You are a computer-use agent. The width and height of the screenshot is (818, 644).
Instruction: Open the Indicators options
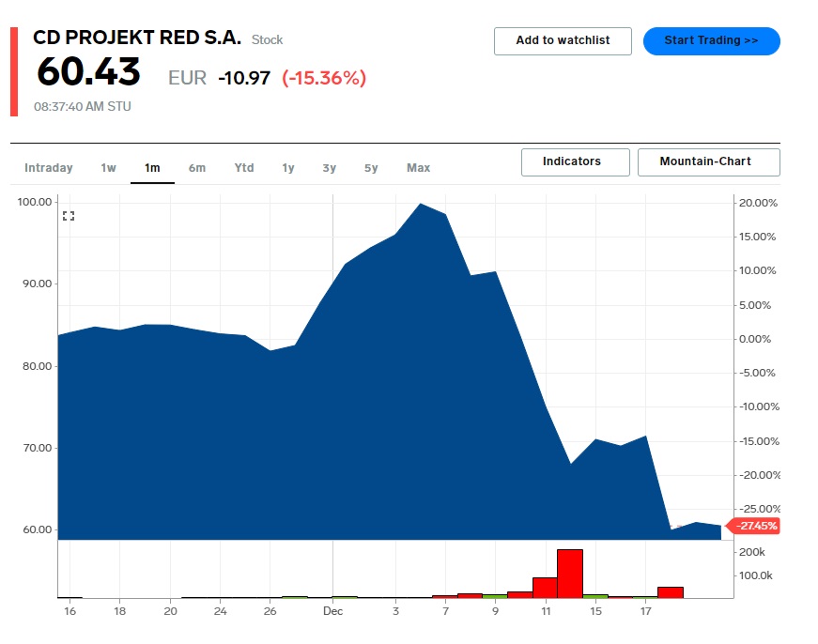(x=575, y=162)
